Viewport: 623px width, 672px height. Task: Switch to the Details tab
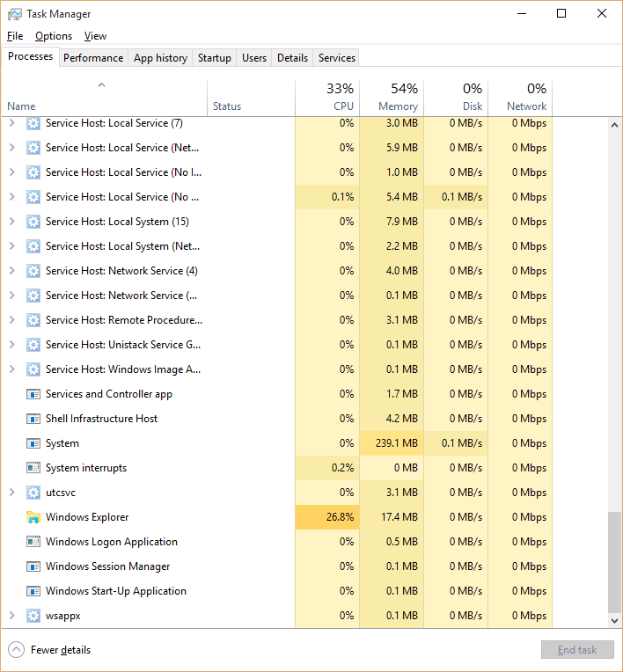click(x=292, y=58)
